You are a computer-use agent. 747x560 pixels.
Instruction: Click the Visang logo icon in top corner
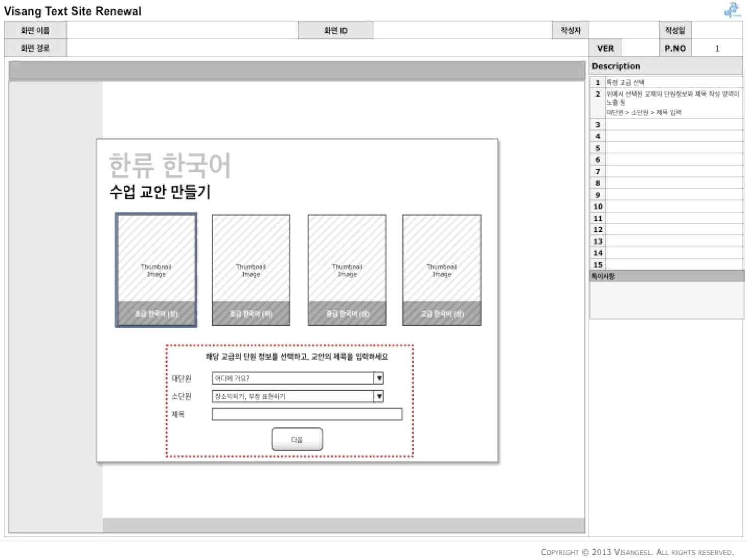pyautogui.click(x=732, y=10)
